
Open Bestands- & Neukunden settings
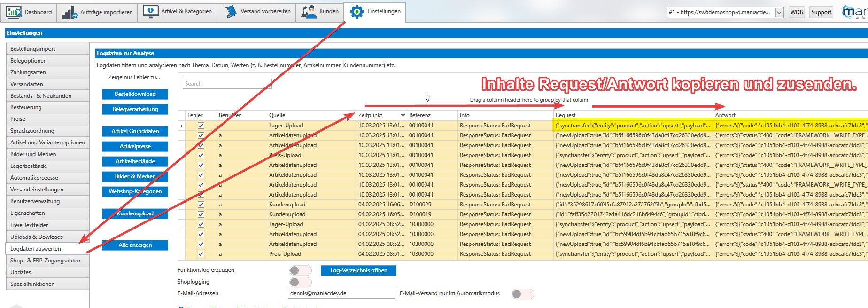click(x=48, y=96)
